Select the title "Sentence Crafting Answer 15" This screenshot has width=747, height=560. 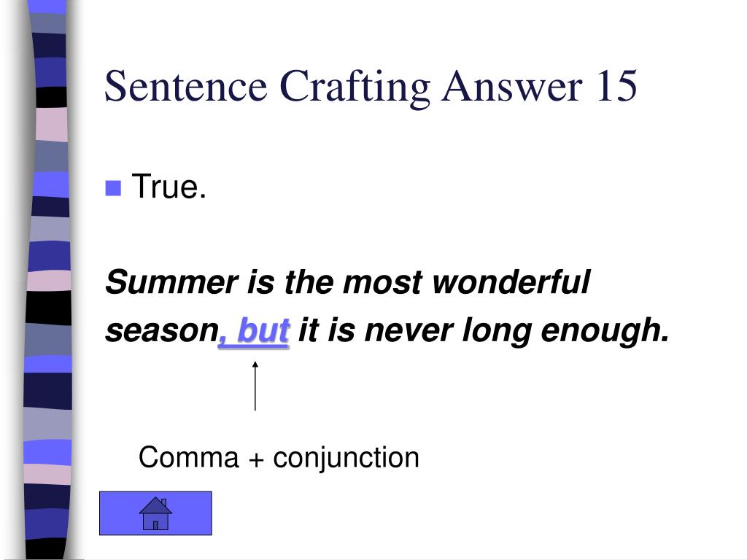[371, 86]
